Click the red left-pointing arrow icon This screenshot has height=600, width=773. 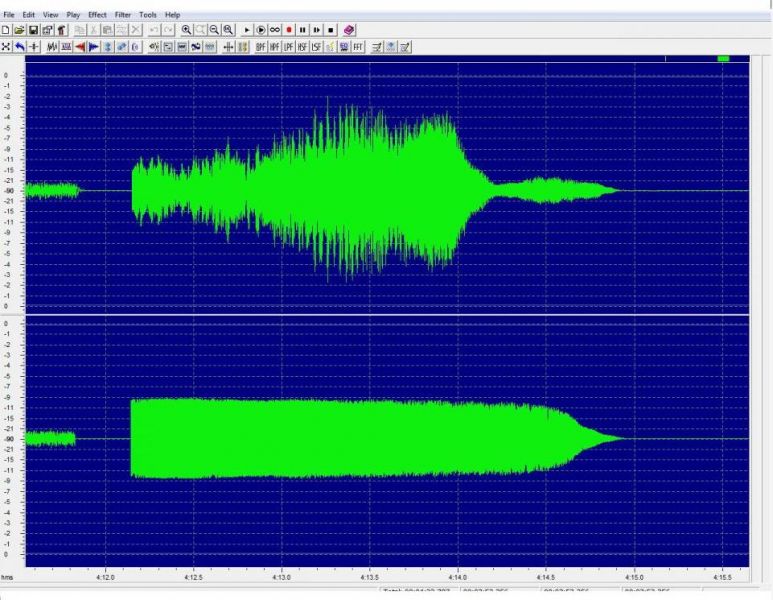tap(79, 47)
